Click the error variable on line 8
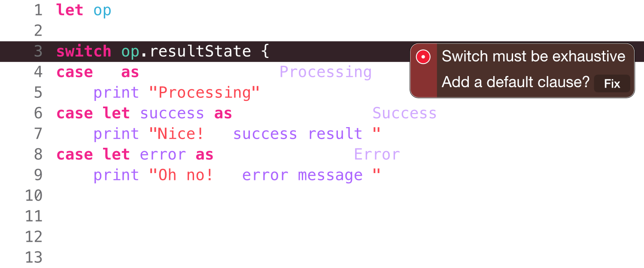 coord(163,155)
